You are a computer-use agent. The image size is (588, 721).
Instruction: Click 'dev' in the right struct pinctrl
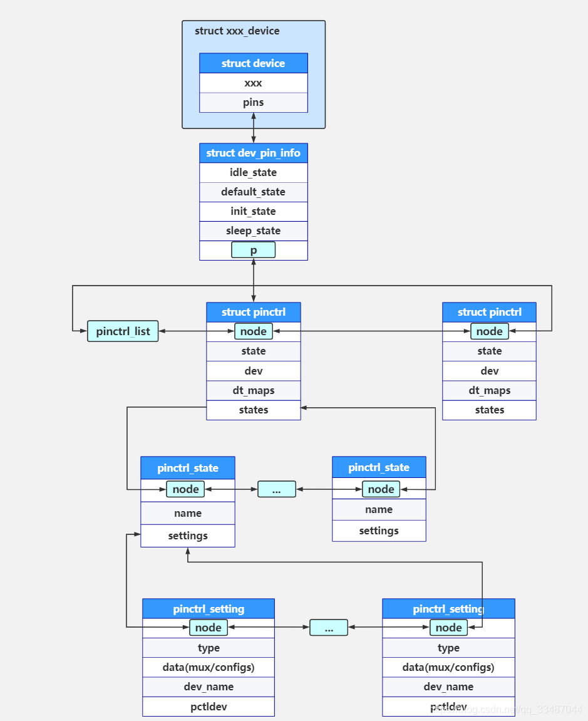pyautogui.click(x=489, y=371)
